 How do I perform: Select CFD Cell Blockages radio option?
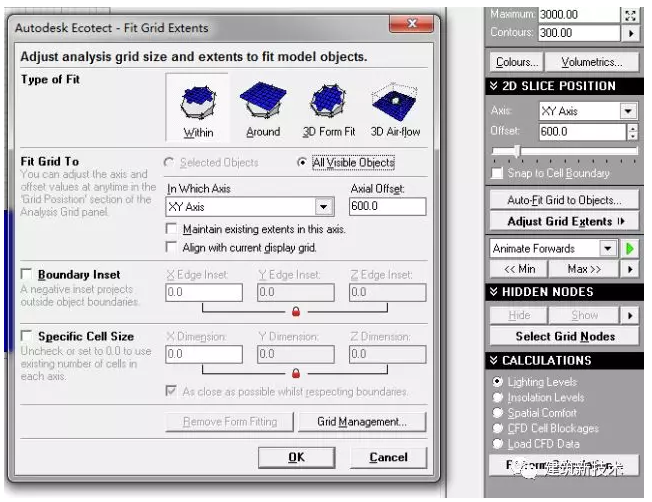(x=497, y=428)
